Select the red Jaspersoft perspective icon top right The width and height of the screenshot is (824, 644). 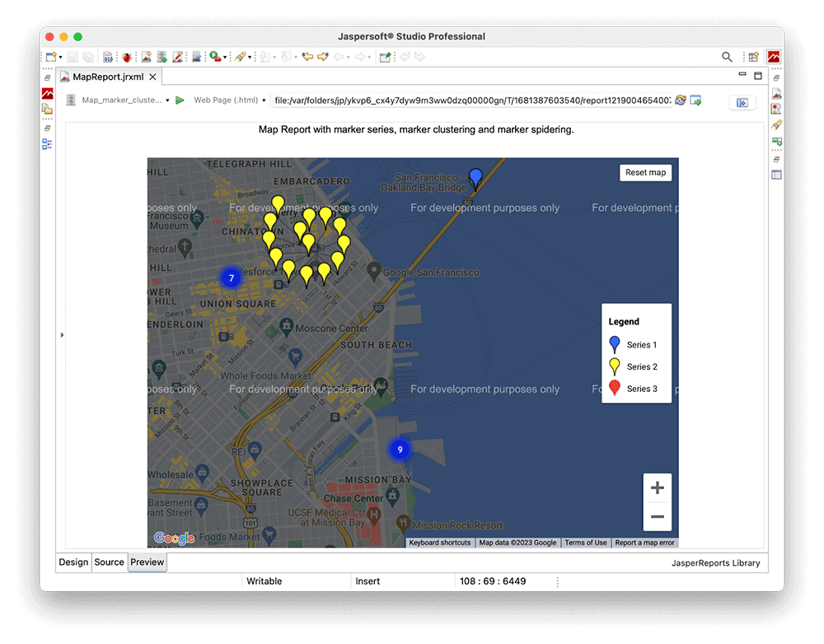click(774, 57)
